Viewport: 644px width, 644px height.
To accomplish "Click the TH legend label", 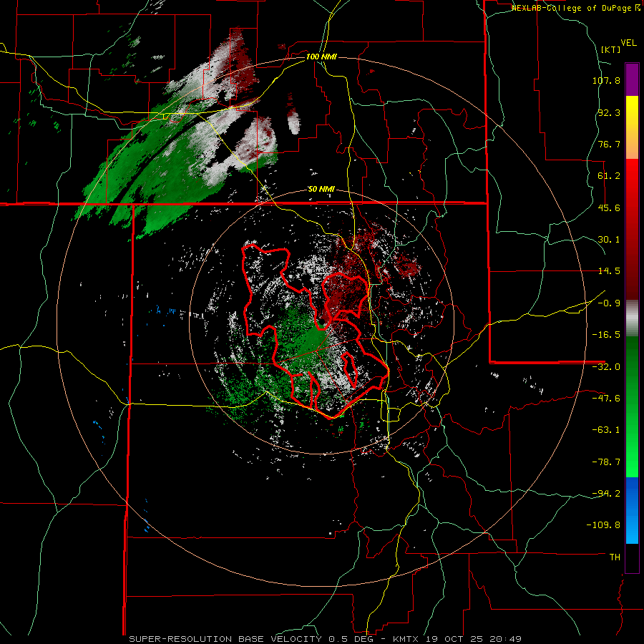I will [615, 557].
